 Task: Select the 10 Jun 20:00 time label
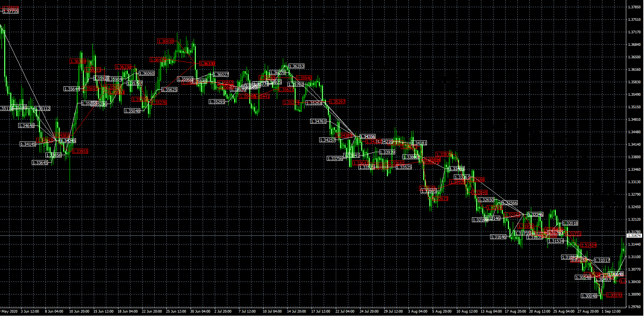[x=79, y=311]
